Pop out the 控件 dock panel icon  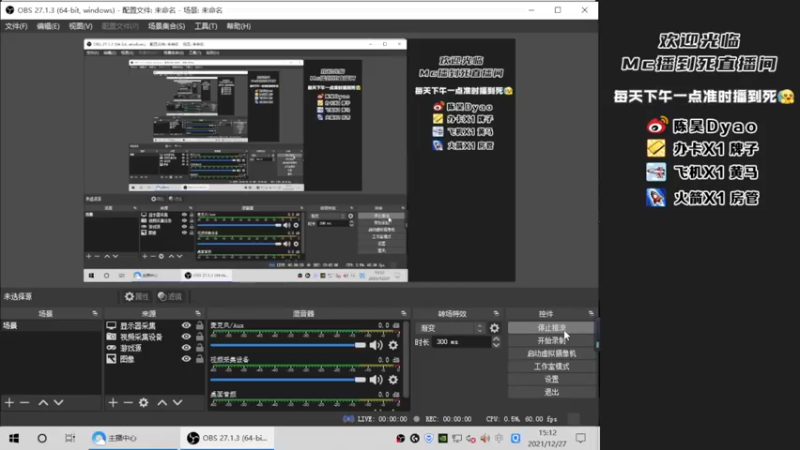[591, 313]
